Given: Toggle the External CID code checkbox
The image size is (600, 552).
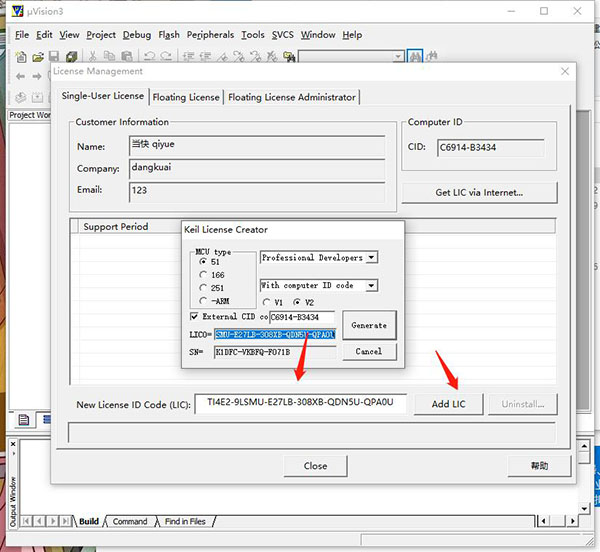Looking at the screenshot, I should tap(194, 316).
